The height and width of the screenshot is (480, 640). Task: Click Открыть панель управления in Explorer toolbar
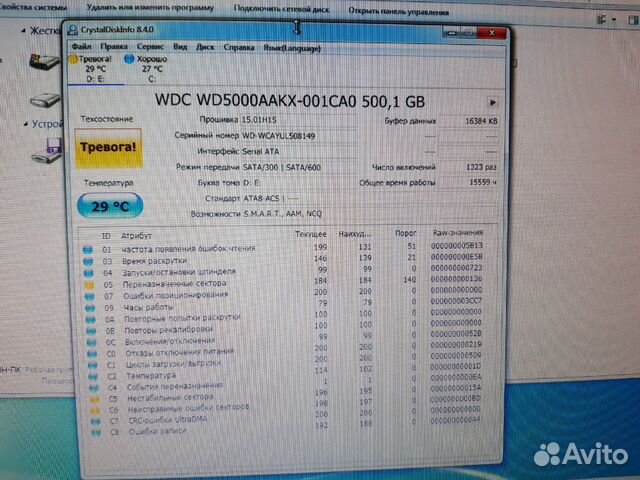click(x=398, y=12)
